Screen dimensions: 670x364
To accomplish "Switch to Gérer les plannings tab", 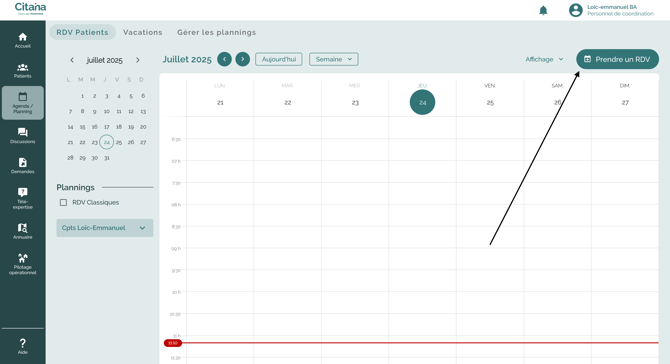I will click(x=217, y=32).
